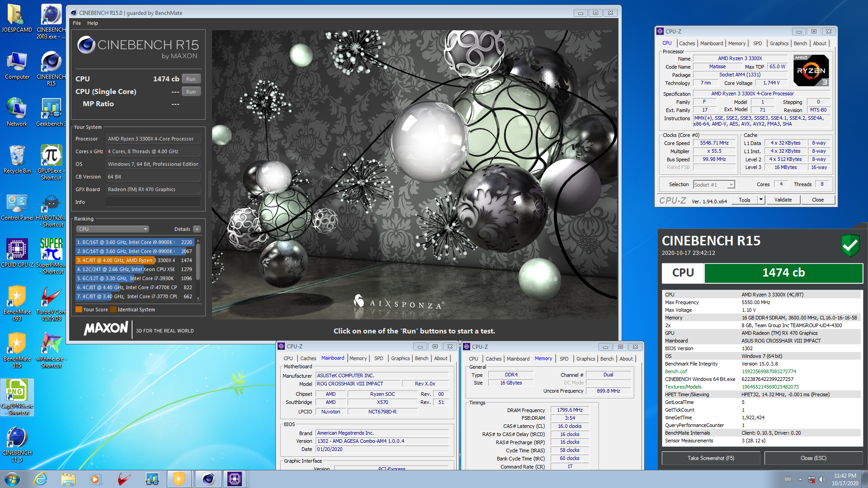
Task: Launch wPrime.exe shortcut icon
Action: click(51, 350)
